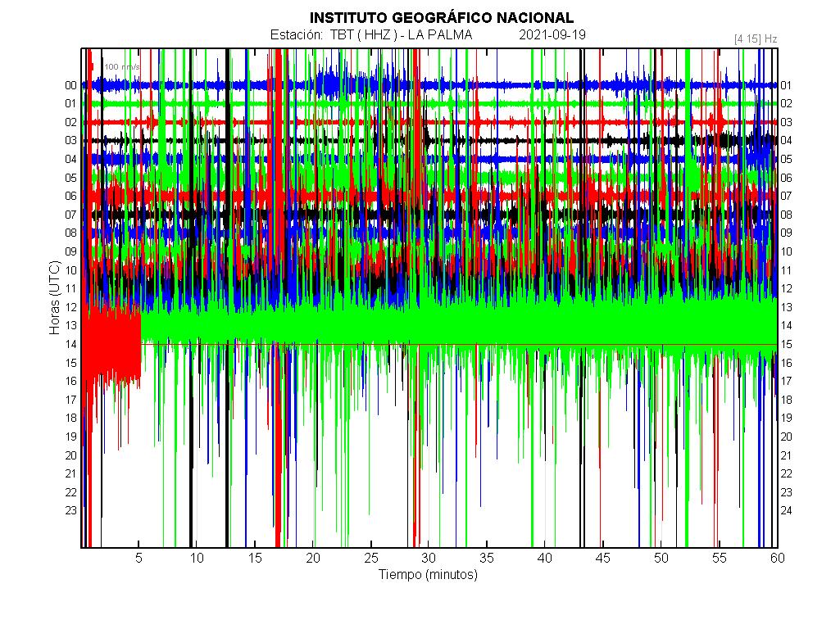This screenshot has width=840, height=629.
Task: Click hour label 22 on the right axis
Action: pyautogui.click(x=786, y=473)
